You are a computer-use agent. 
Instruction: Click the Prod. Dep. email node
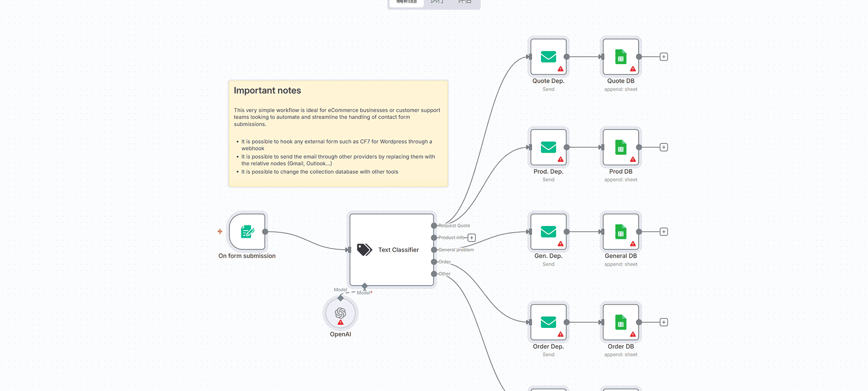548,147
